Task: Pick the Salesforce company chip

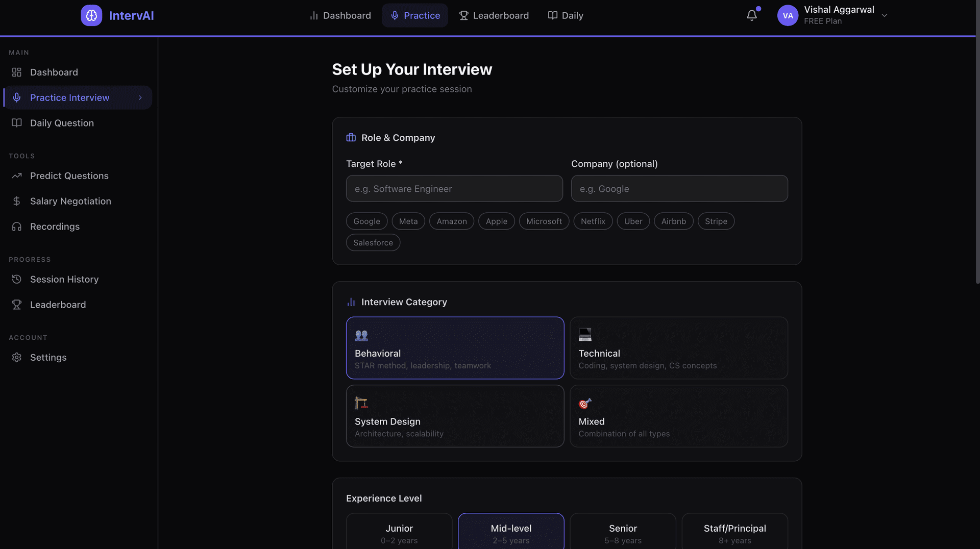Action: tap(373, 243)
